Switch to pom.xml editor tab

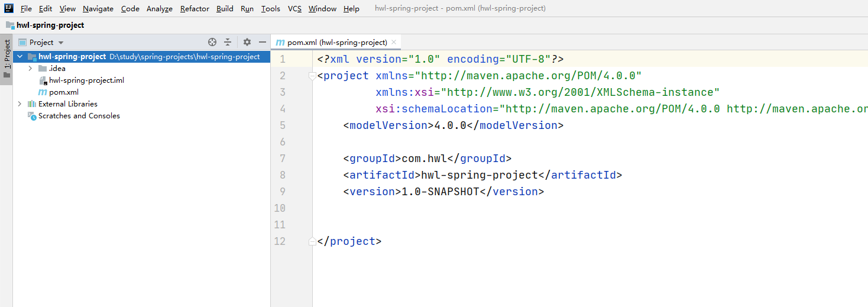[x=337, y=43]
